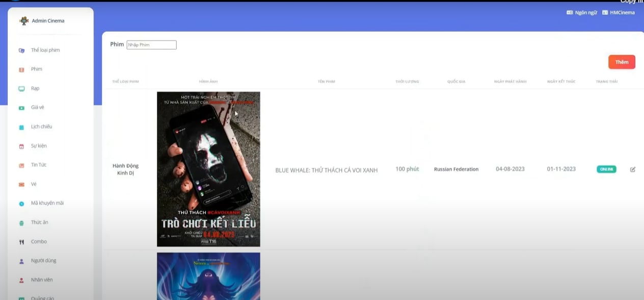Click the Hành Động Kinh Dị genre cell
Screen dimensions: 644x300
125,169
